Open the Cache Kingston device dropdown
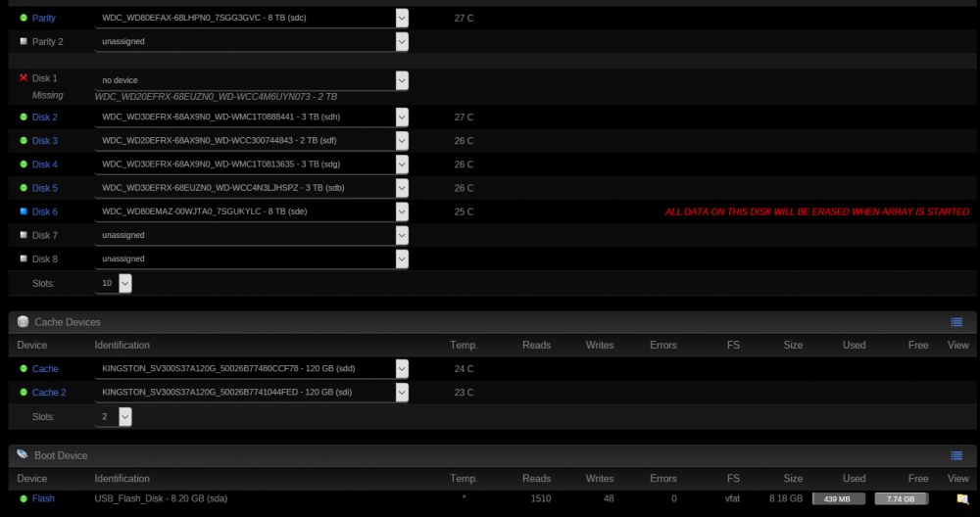This screenshot has width=980, height=517. (x=251, y=368)
